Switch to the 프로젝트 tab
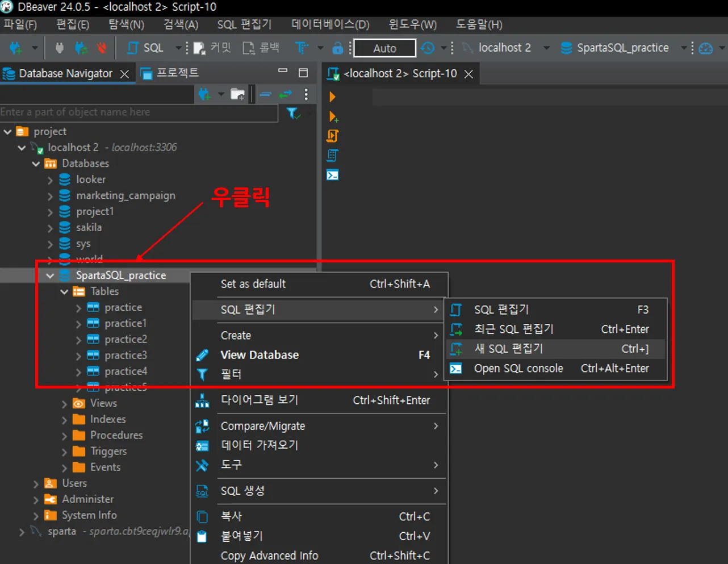Screen dimensions: 728x564 pos(170,73)
